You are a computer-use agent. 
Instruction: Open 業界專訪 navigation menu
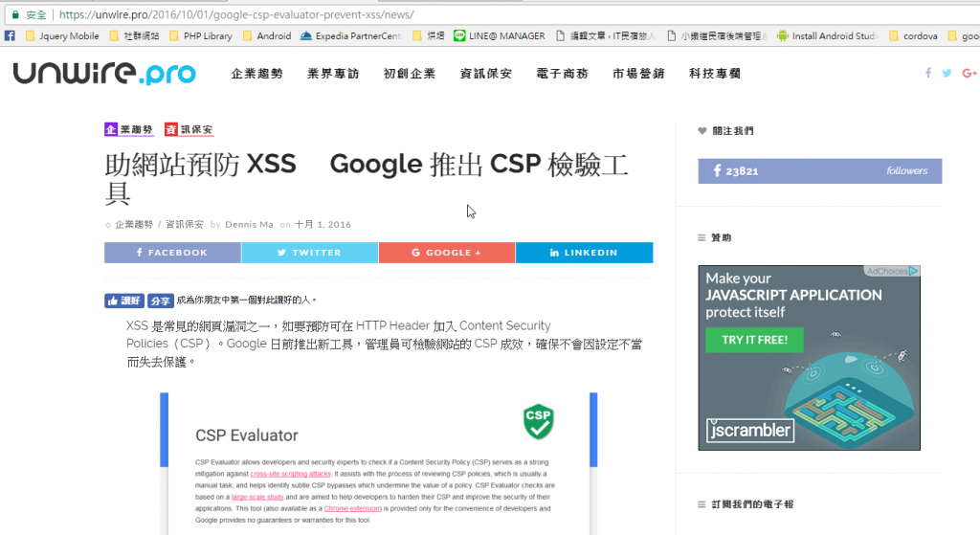[333, 74]
